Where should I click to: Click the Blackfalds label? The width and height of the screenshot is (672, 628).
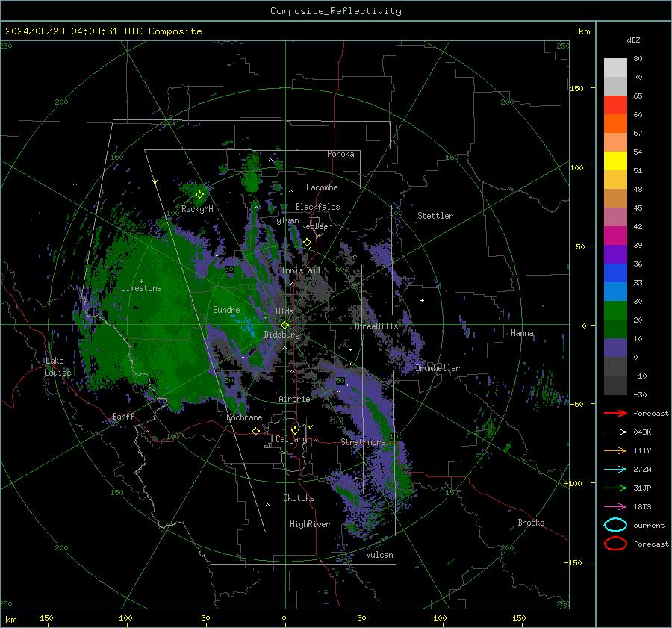(317, 207)
